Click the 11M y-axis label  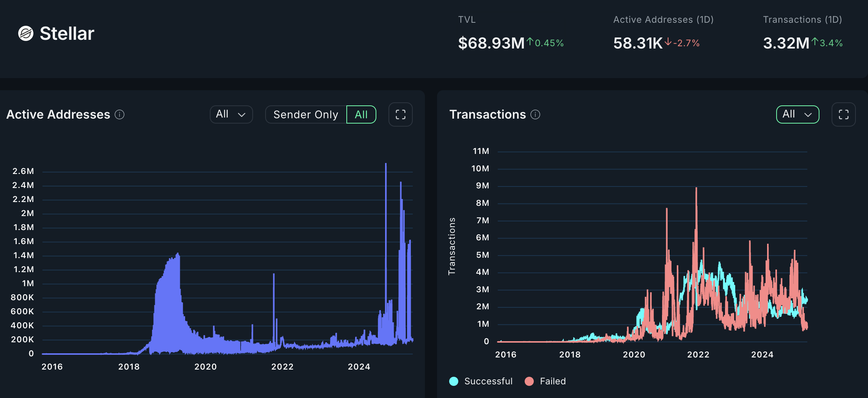481,151
